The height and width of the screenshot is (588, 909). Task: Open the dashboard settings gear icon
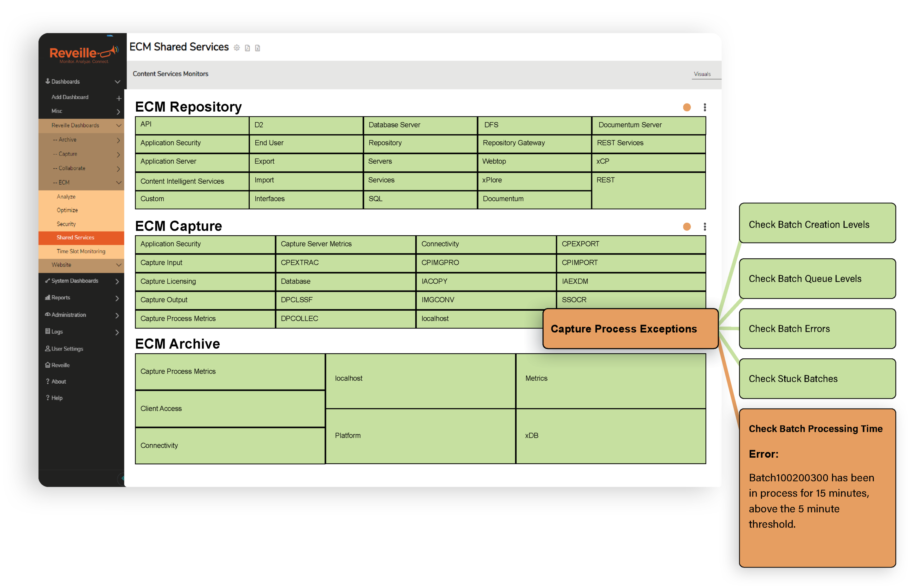[237, 48]
